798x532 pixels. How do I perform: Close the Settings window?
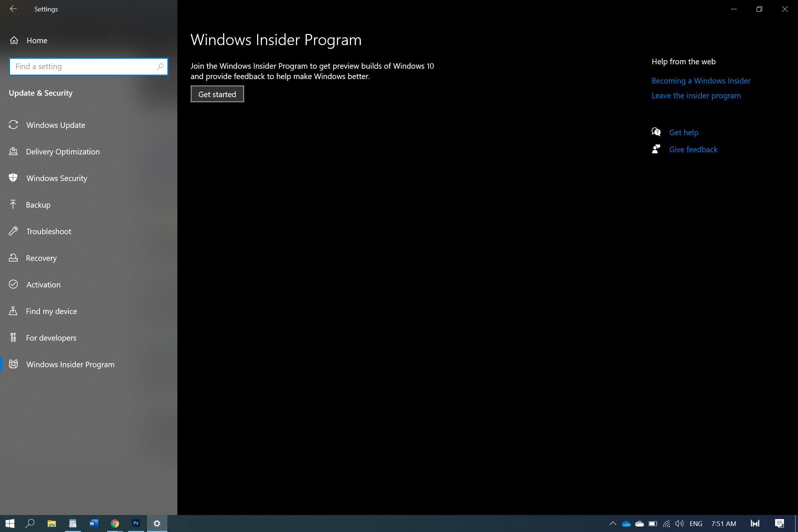pos(785,9)
